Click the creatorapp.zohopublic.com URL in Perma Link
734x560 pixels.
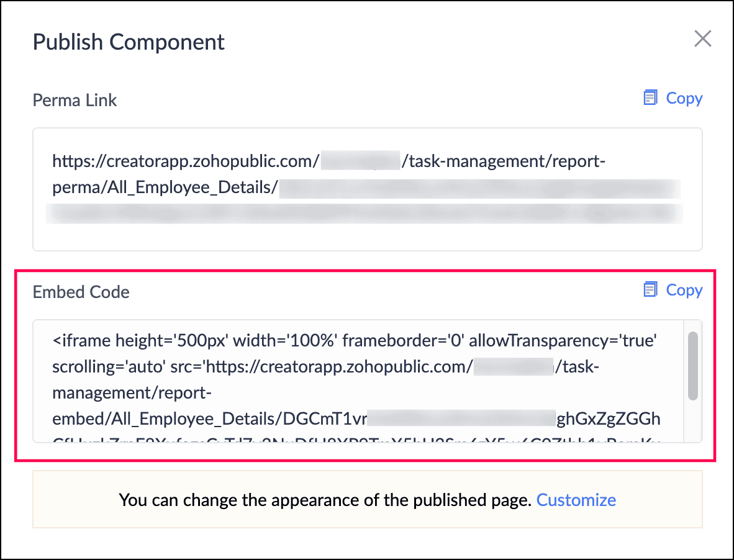point(186,161)
